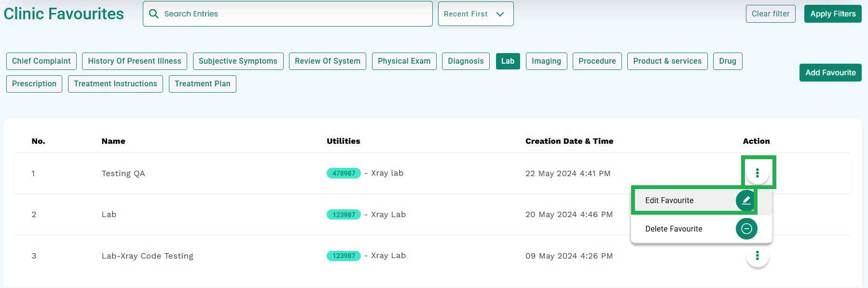The height and width of the screenshot is (288, 868).
Task: Show Review Of System favourites
Action: [x=328, y=61]
